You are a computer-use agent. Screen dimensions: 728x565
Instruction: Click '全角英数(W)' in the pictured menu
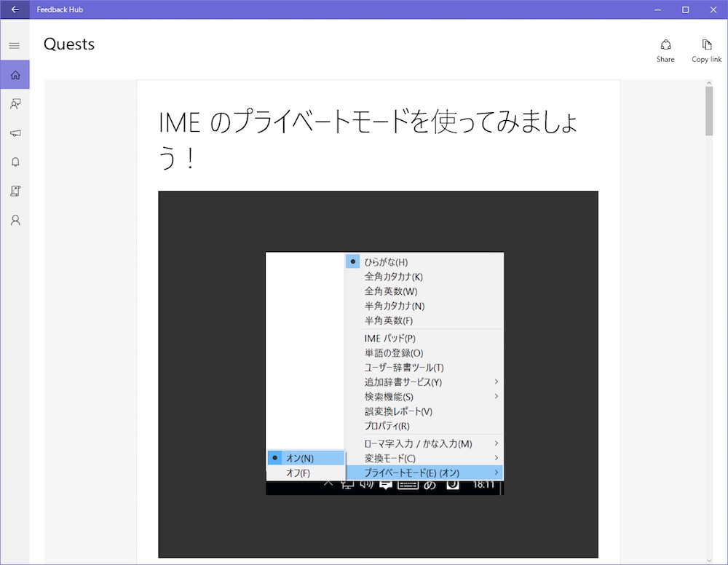click(x=390, y=291)
